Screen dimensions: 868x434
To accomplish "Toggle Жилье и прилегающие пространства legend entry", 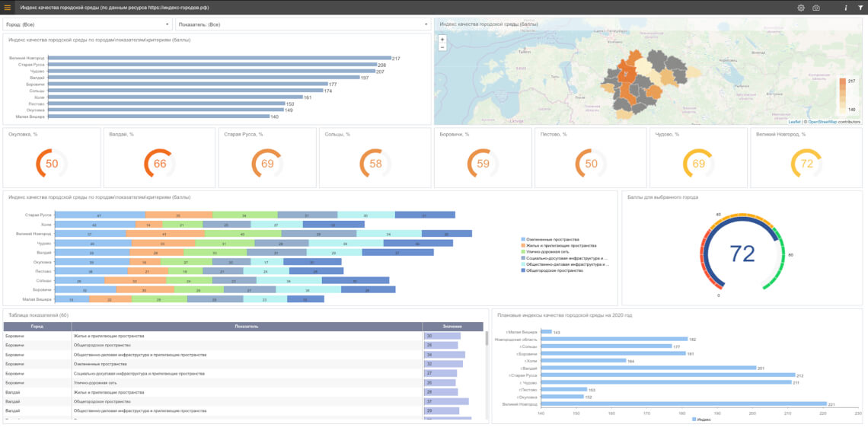I will [559, 245].
